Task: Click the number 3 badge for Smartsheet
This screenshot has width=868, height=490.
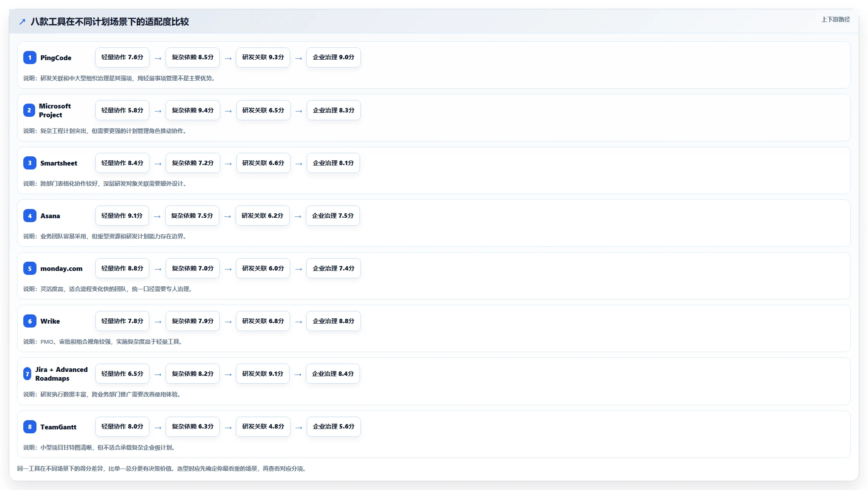Action: [x=30, y=163]
